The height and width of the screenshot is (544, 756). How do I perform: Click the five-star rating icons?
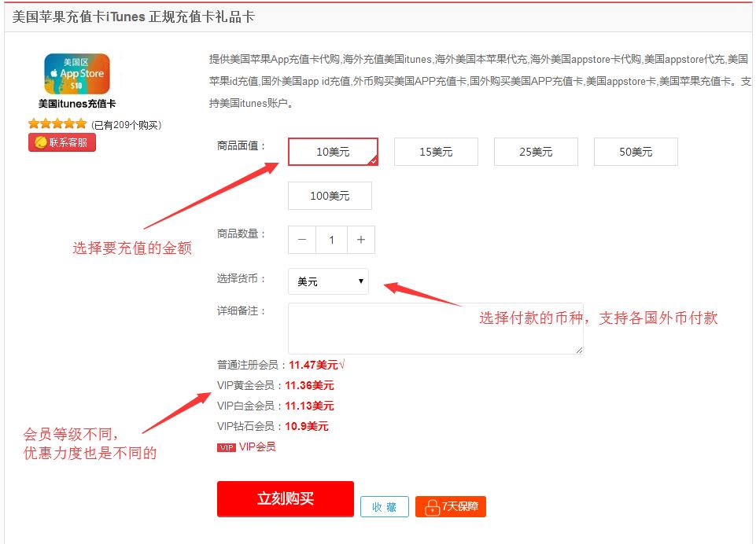coord(57,124)
